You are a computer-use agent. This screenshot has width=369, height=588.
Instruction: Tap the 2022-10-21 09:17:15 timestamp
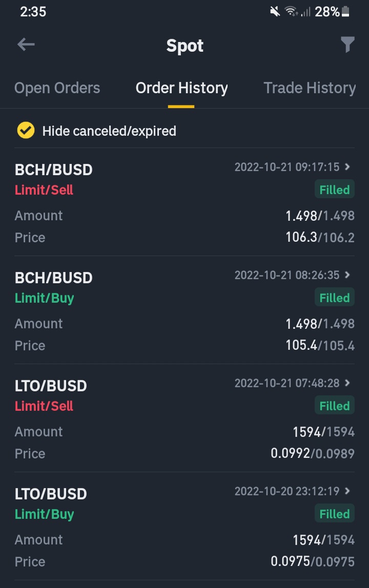[287, 167]
